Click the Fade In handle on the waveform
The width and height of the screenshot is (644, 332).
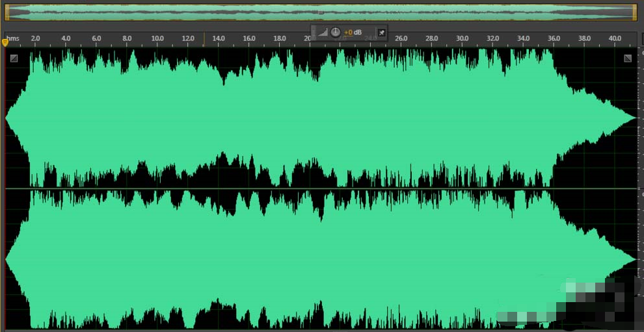14,58
